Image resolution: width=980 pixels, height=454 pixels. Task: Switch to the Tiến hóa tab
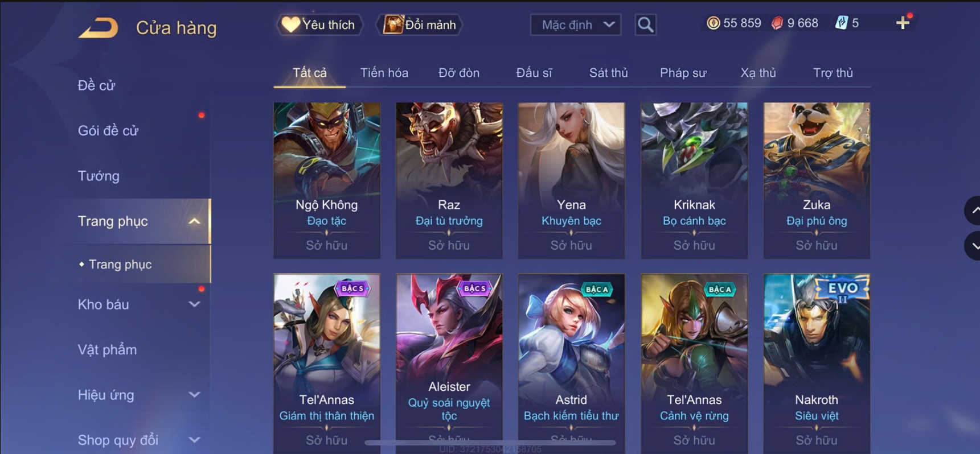tap(384, 73)
